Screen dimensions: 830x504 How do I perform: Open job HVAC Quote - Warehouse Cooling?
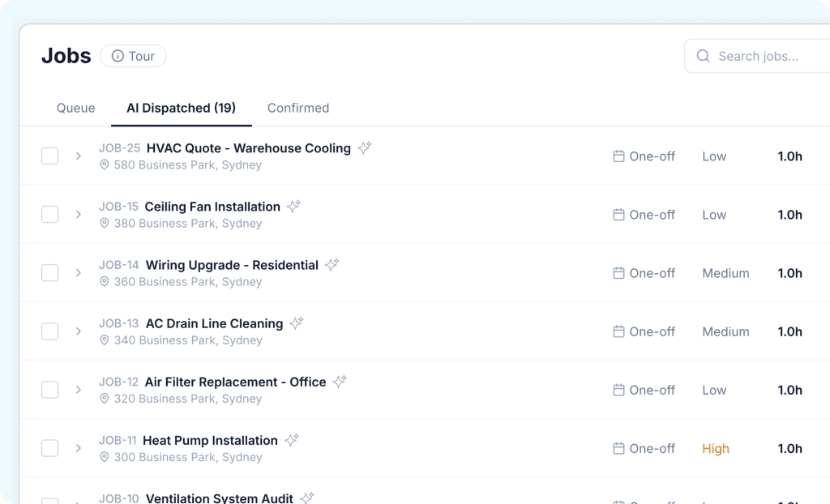[248, 148]
